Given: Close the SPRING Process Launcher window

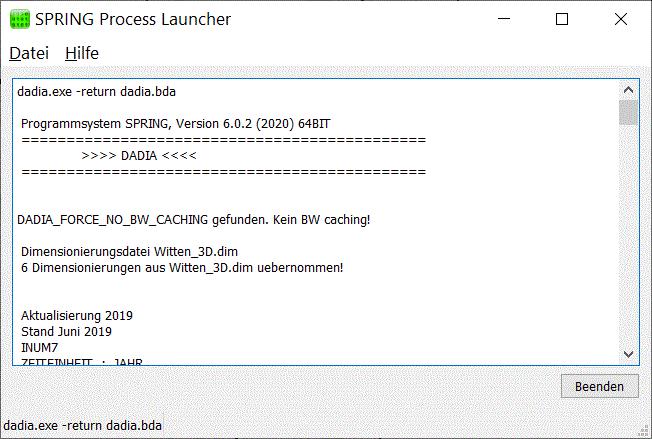Looking at the screenshot, I should click(x=620, y=19).
